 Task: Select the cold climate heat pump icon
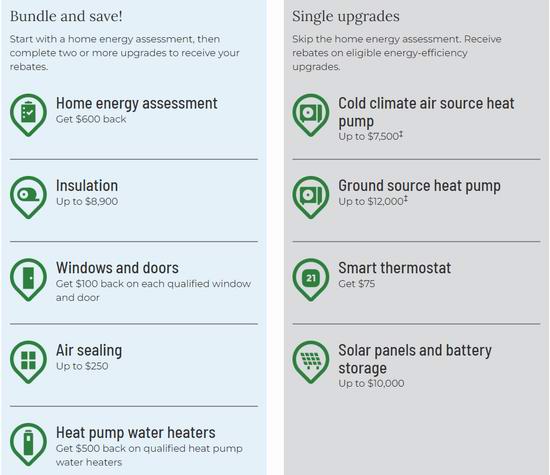311,115
